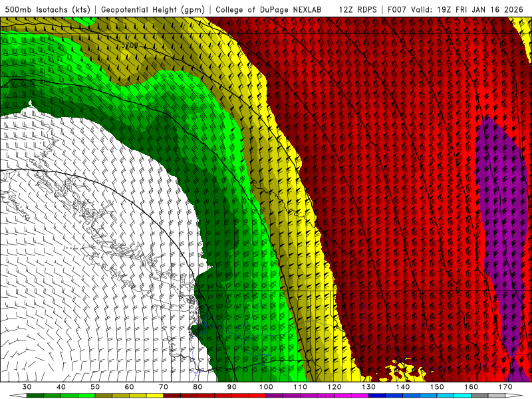The image size is (532, 399).
Task: Click the light gray 165-170 kt legend swatch
Action: (x=497, y=395)
